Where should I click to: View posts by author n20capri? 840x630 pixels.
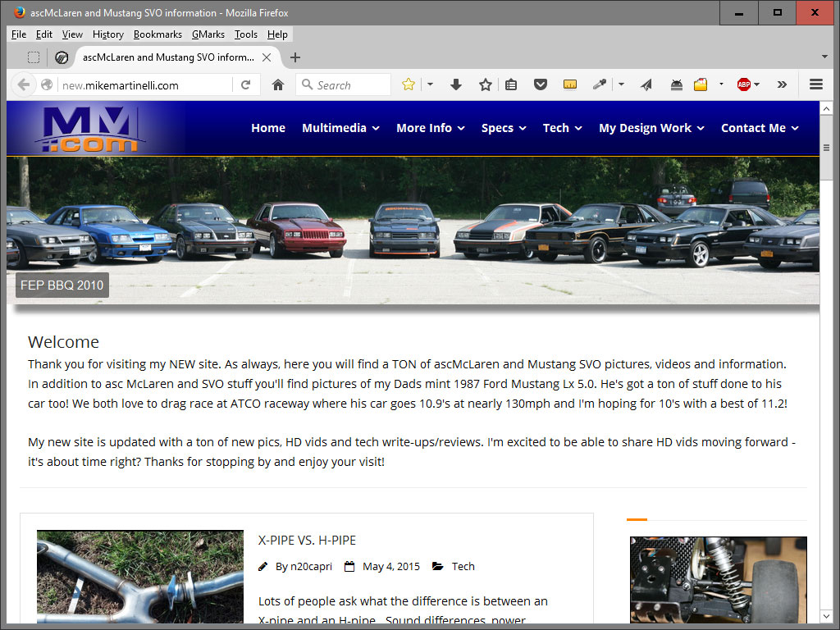click(311, 566)
